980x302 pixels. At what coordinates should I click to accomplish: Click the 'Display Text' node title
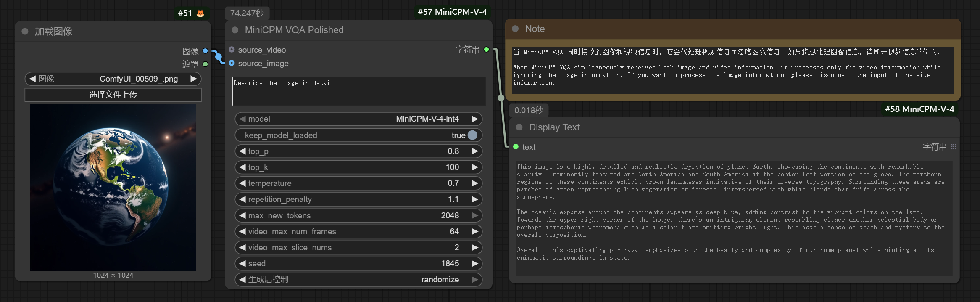coord(554,127)
